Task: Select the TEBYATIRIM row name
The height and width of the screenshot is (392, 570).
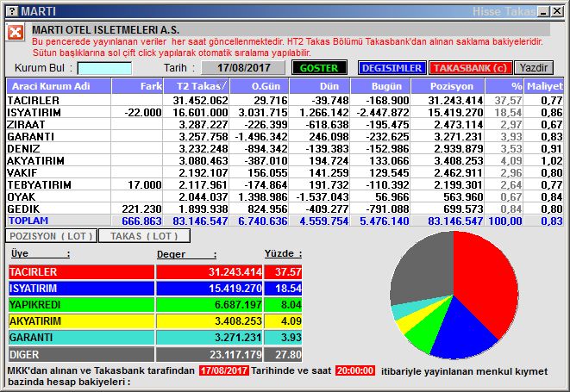Action: pyautogui.click(x=40, y=184)
